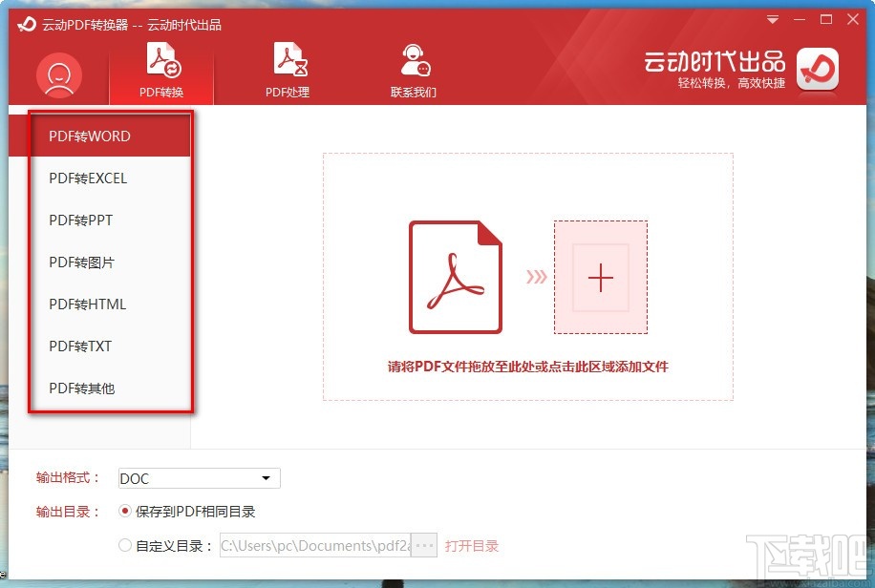This screenshot has width=875, height=588.
Task: Open the title bar chevron menu
Action: [x=772, y=18]
